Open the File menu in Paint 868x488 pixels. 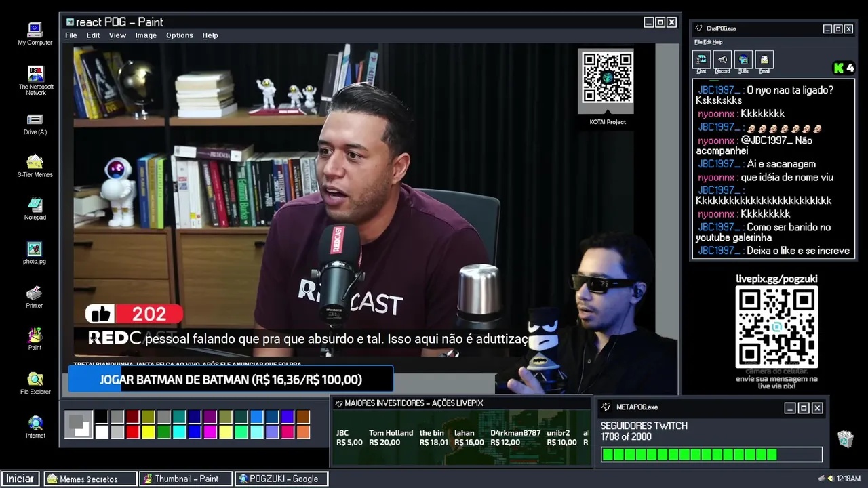coord(71,35)
